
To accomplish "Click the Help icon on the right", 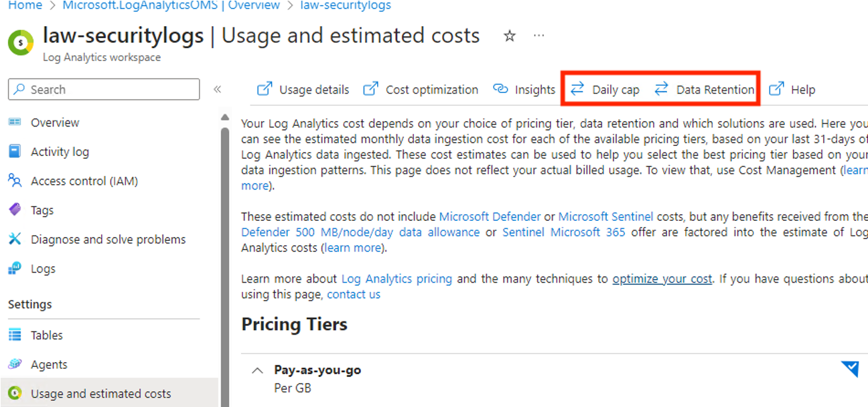I will 777,88.
